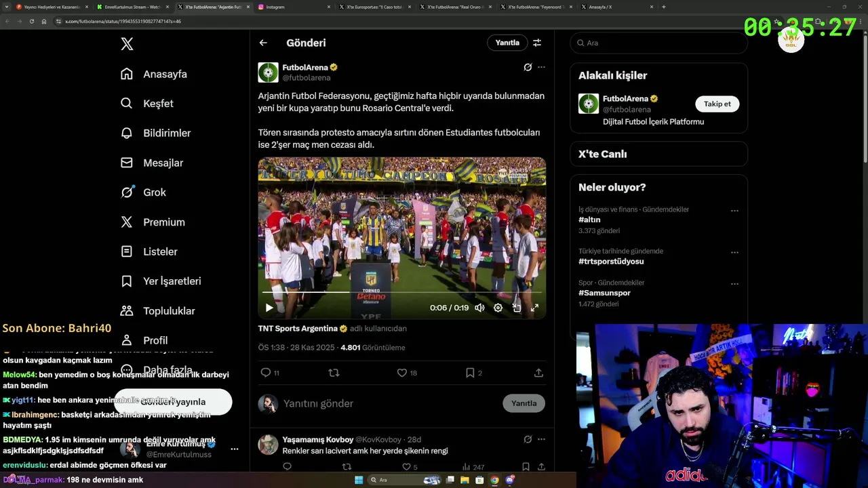Click the Ara search box on X
Image resolution: width=868 pixels, height=488 pixels.
658,43
